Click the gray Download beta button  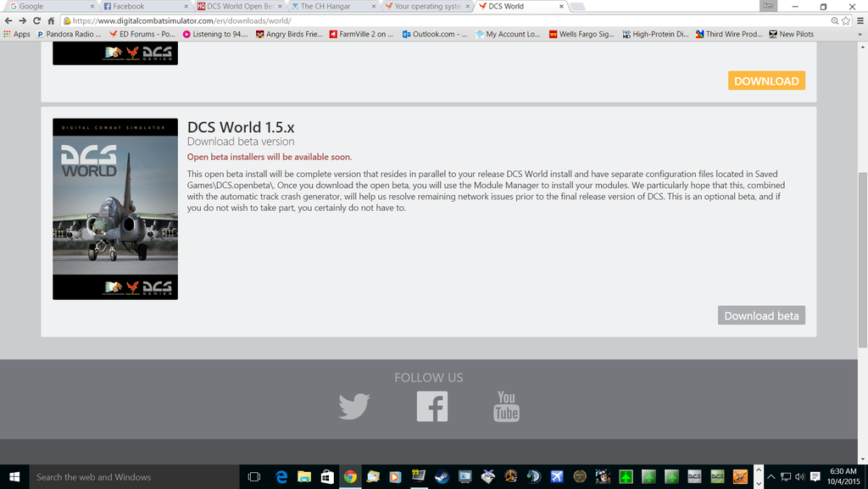pyautogui.click(x=761, y=315)
